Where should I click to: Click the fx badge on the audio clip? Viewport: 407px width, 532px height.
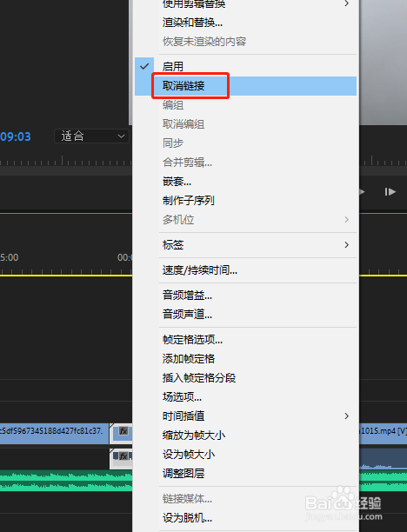(123, 456)
